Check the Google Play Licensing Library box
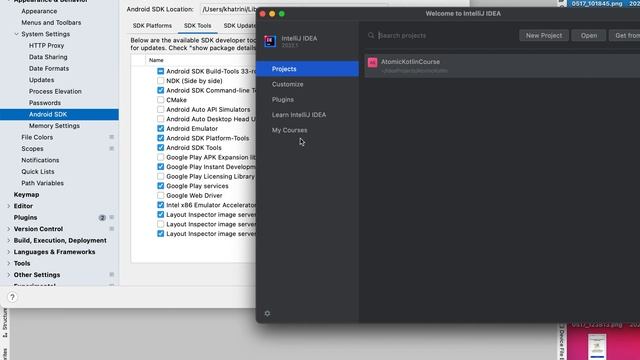 [x=160, y=176]
